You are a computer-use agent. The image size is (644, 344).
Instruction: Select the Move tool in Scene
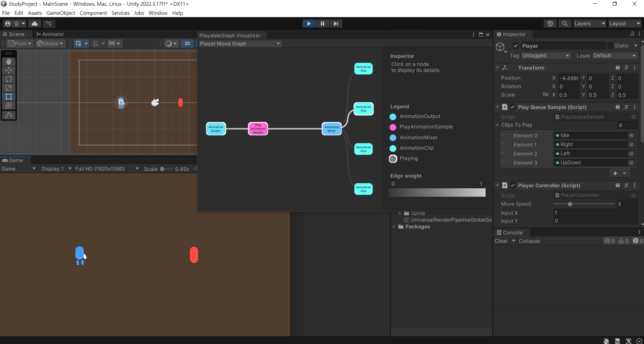point(9,70)
